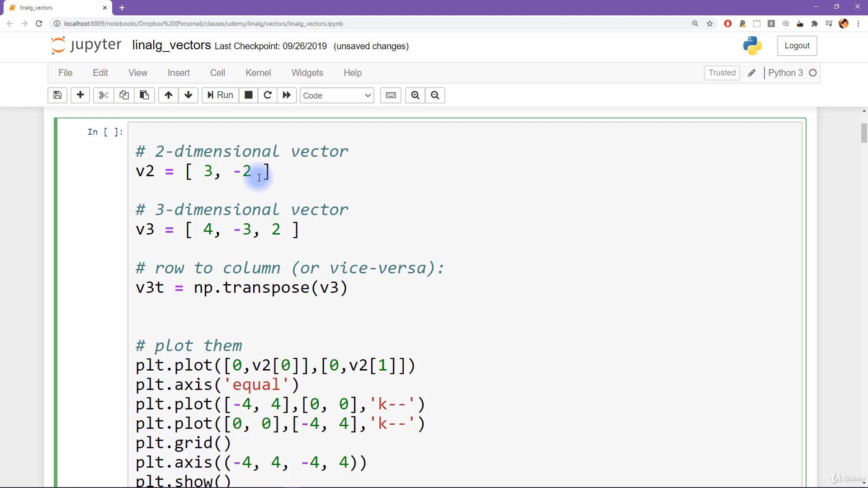The image size is (868, 488).
Task: Open the Kernel menu
Action: tap(258, 73)
